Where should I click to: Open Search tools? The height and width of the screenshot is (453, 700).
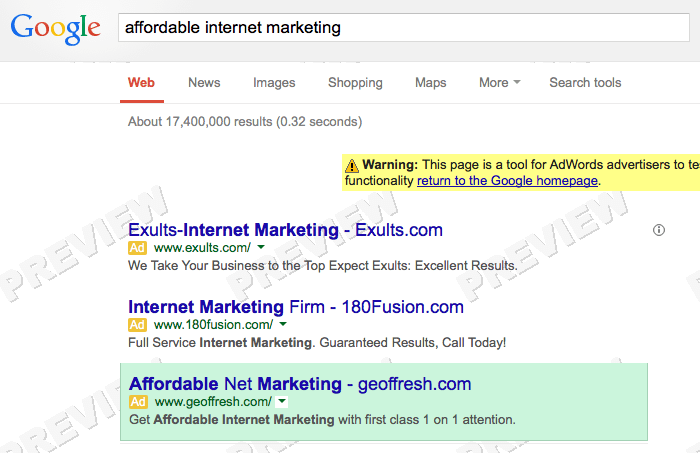point(585,83)
